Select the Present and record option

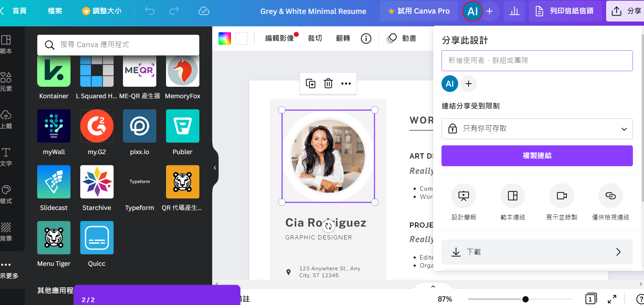(561, 196)
